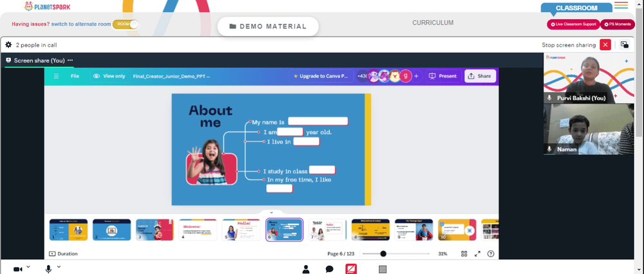The width and height of the screenshot is (644, 274).
Task: Select slide thumbnail 1
Action: 69,230
